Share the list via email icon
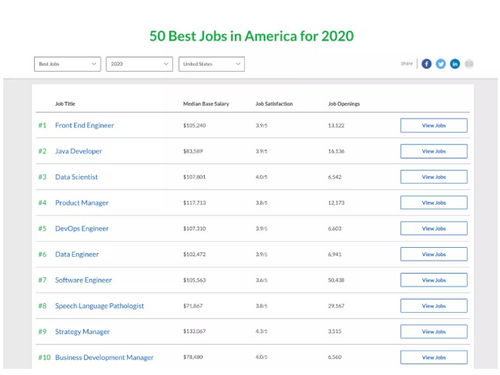 click(x=469, y=64)
